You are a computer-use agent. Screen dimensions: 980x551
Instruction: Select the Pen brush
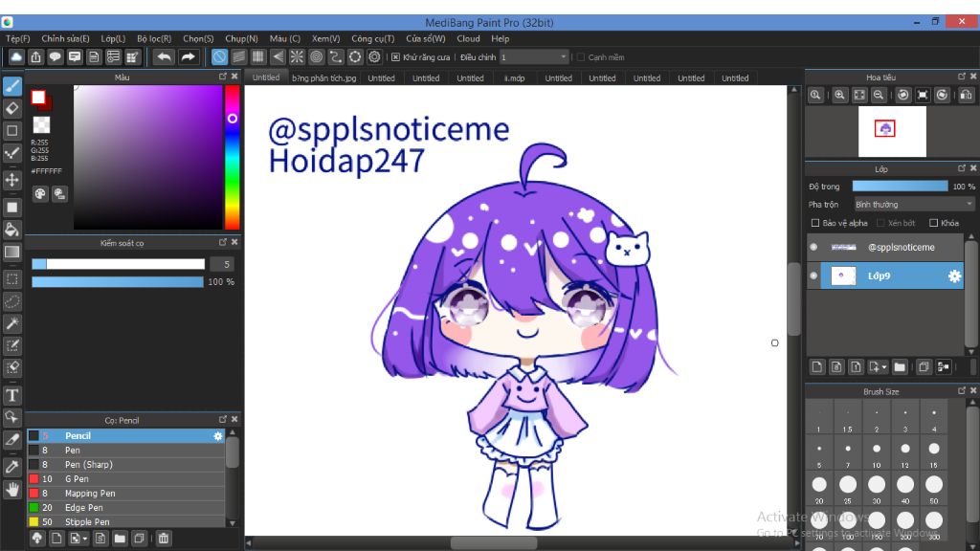[125, 451]
